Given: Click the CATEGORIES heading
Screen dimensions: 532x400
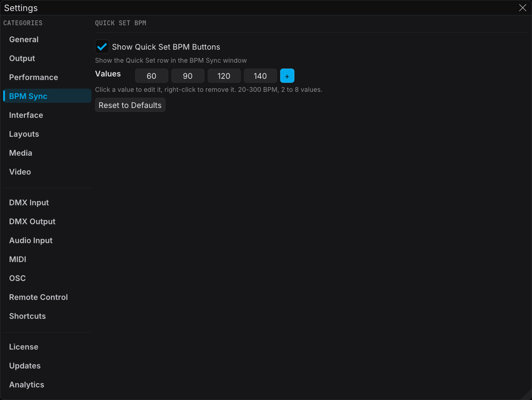Looking at the screenshot, I should [x=23, y=23].
